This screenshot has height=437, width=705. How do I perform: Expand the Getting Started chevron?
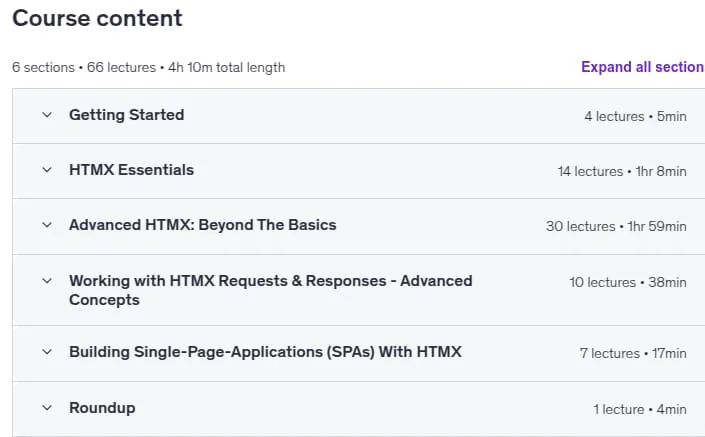47,115
